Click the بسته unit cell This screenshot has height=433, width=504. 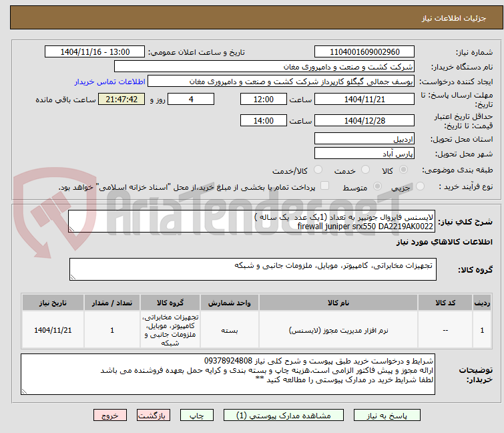coord(229,330)
